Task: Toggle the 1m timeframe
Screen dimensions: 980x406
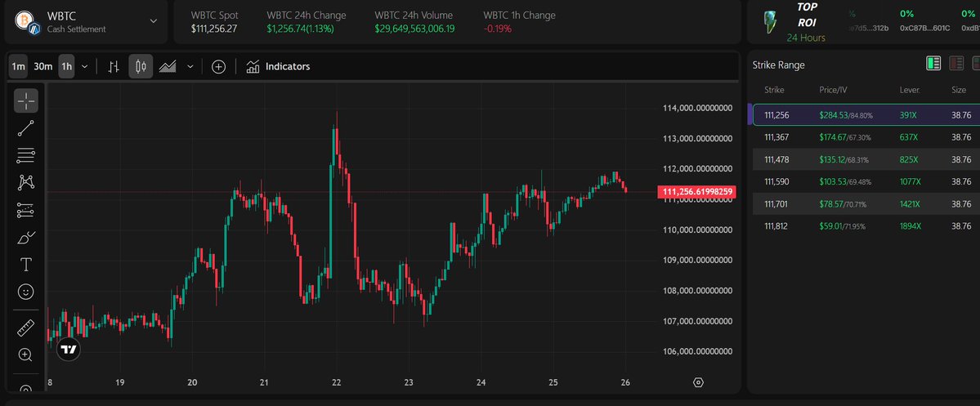Action: click(18, 67)
